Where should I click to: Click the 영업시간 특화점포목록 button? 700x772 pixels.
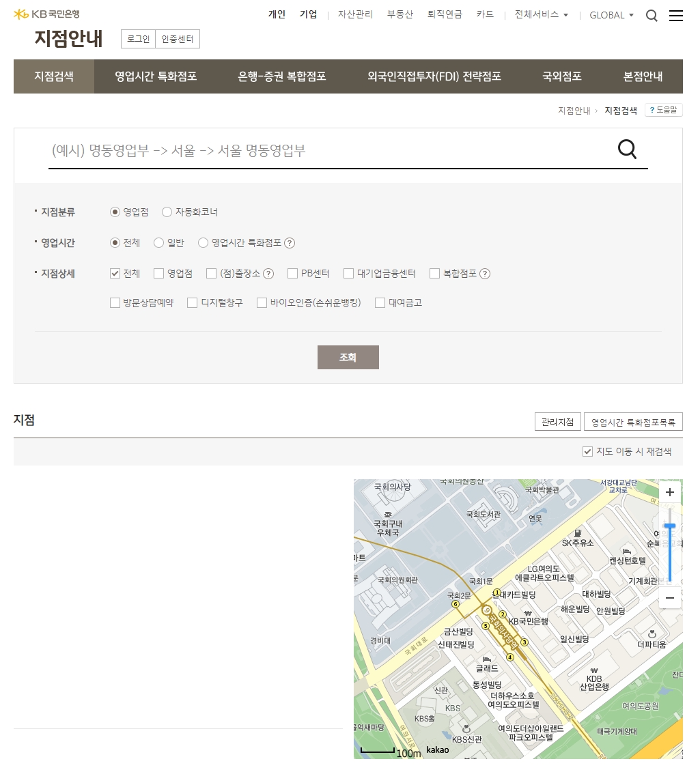(633, 422)
